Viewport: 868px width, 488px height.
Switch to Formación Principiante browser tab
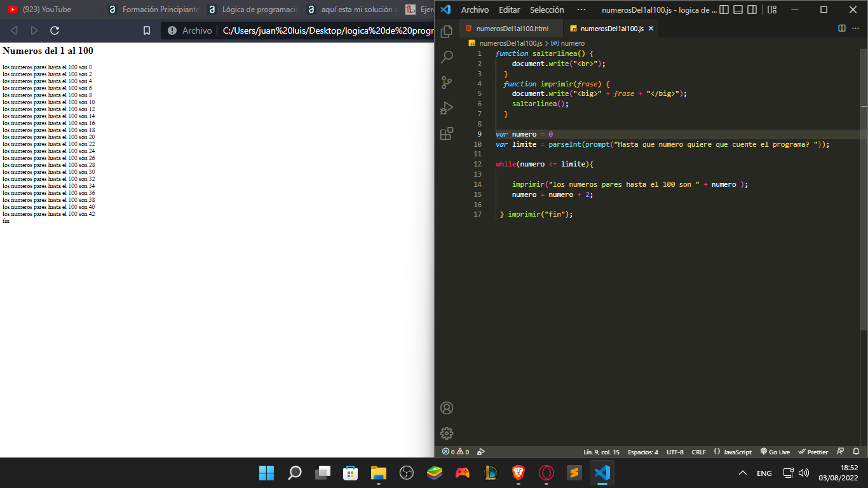coord(153,10)
